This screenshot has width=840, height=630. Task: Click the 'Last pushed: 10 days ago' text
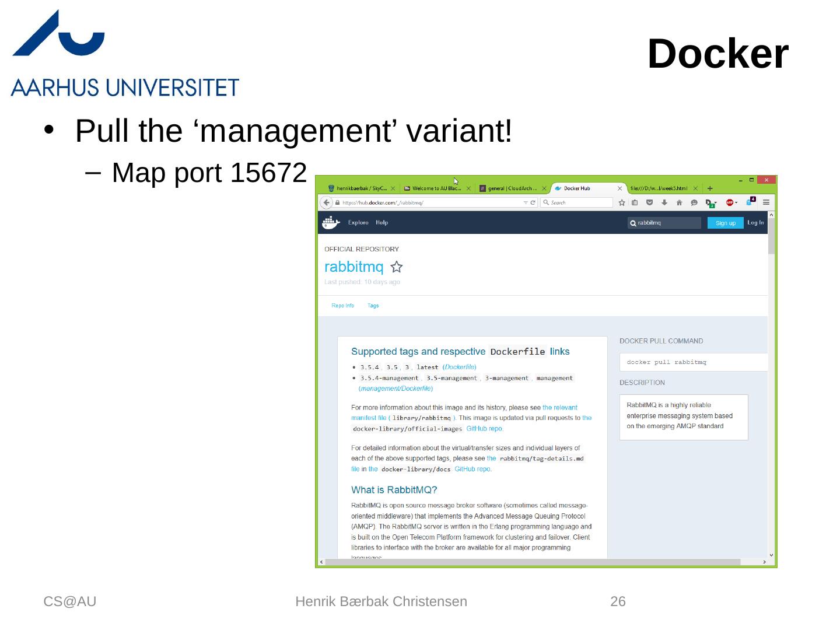[x=362, y=282]
